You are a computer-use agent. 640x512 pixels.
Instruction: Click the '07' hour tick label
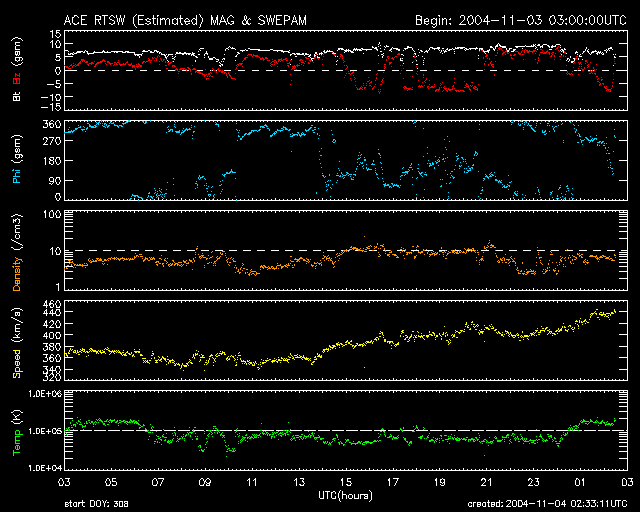158,482
